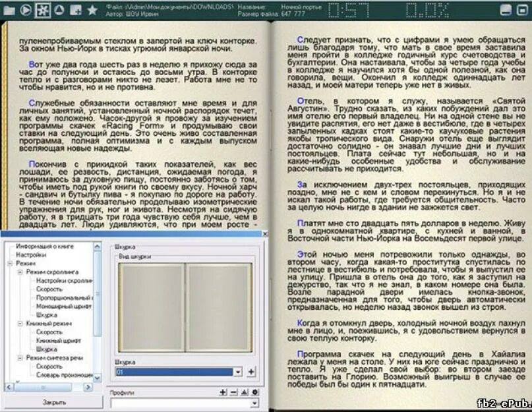The width and height of the screenshot is (532, 412).
Task: Open profile options with the gear icon
Action: (x=255, y=392)
